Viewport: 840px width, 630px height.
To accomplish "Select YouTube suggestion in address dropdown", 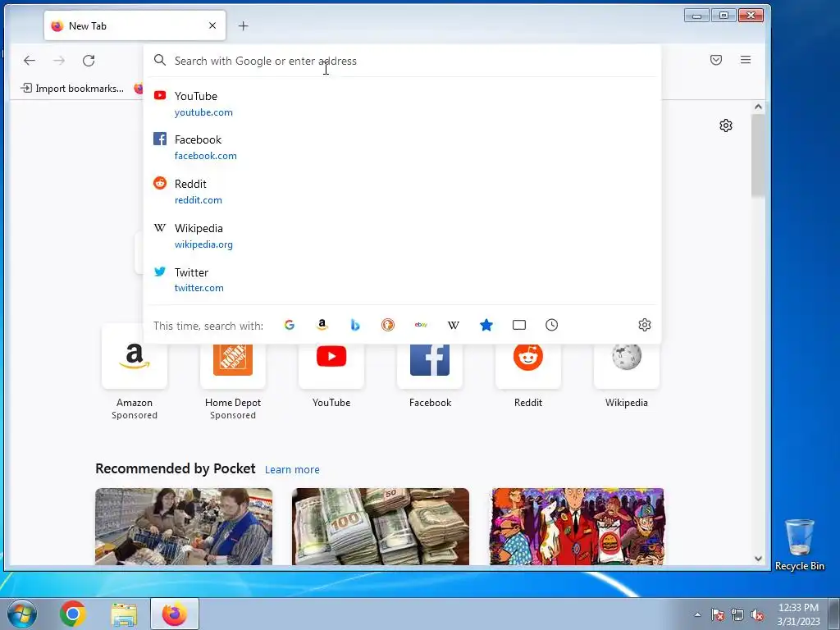I will coord(402,103).
